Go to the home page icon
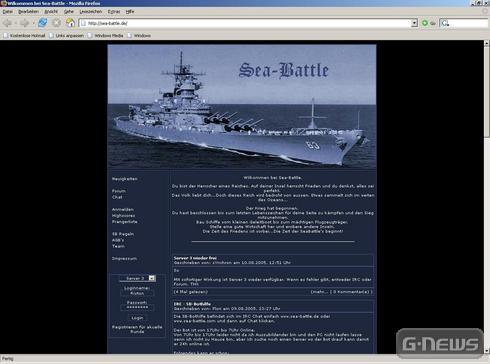The image size is (490, 364). [70, 23]
